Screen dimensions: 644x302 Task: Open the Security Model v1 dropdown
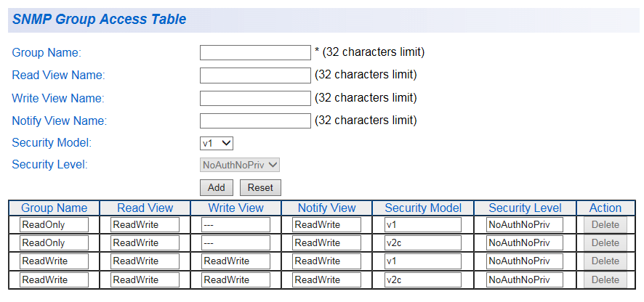[x=217, y=143]
